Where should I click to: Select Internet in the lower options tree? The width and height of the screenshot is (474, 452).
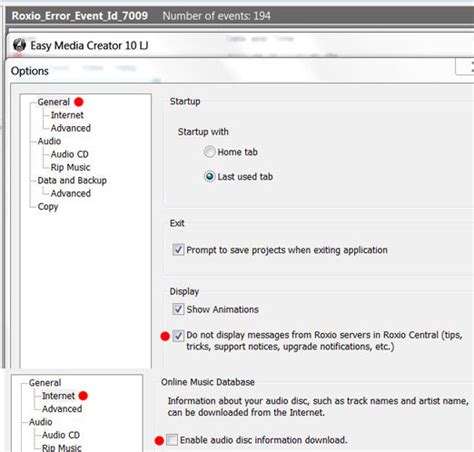tap(58, 396)
